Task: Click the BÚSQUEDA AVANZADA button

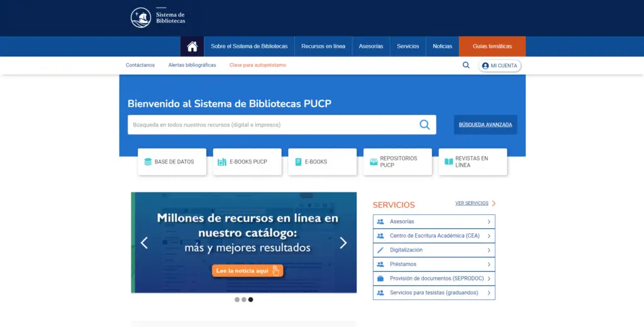Action: click(x=486, y=125)
